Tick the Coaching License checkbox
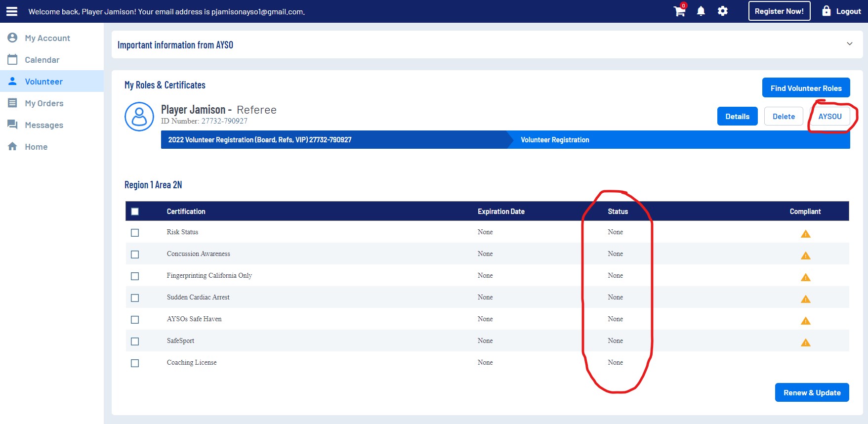 (135, 363)
